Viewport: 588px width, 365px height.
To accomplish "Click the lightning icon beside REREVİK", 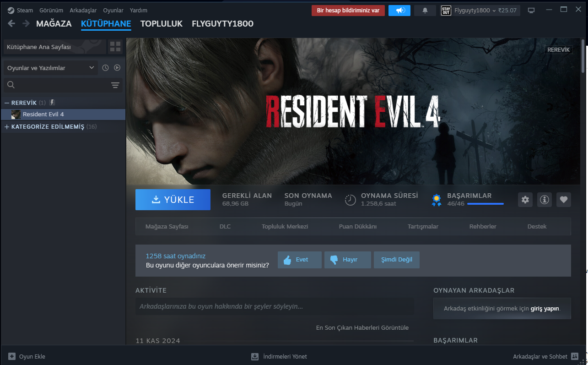I will [x=52, y=103].
